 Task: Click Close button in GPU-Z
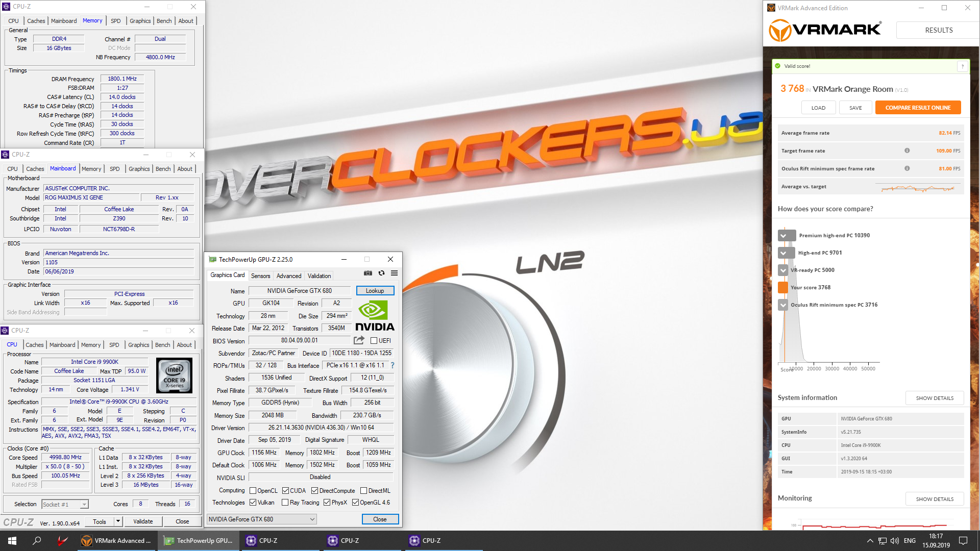[x=380, y=519]
